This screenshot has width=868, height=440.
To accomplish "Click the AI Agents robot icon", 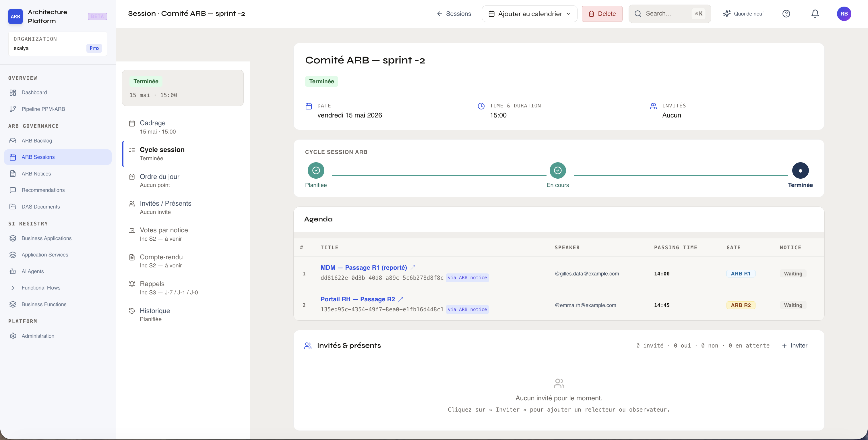I will (13, 271).
